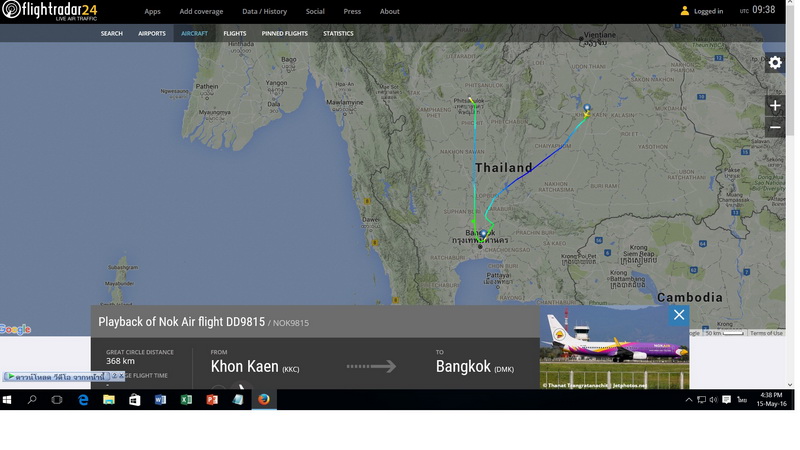Open File Explorer from taskbar

click(x=109, y=399)
